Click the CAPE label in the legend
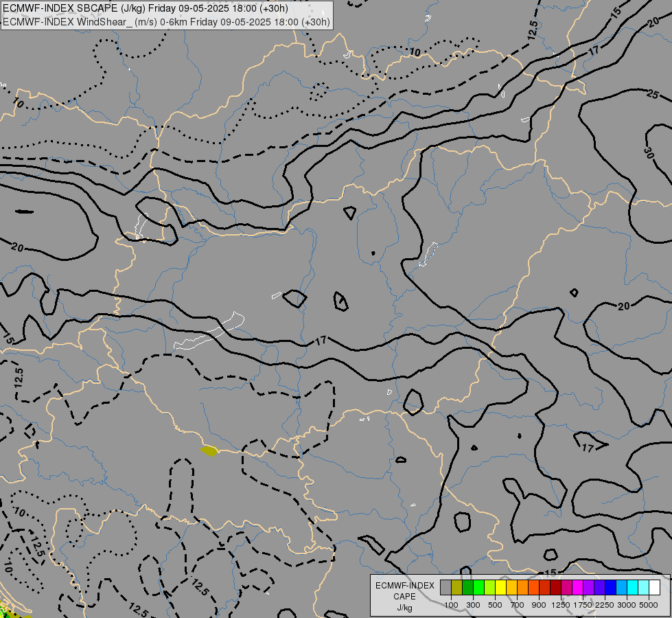This screenshot has width=672, height=618. [404, 597]
